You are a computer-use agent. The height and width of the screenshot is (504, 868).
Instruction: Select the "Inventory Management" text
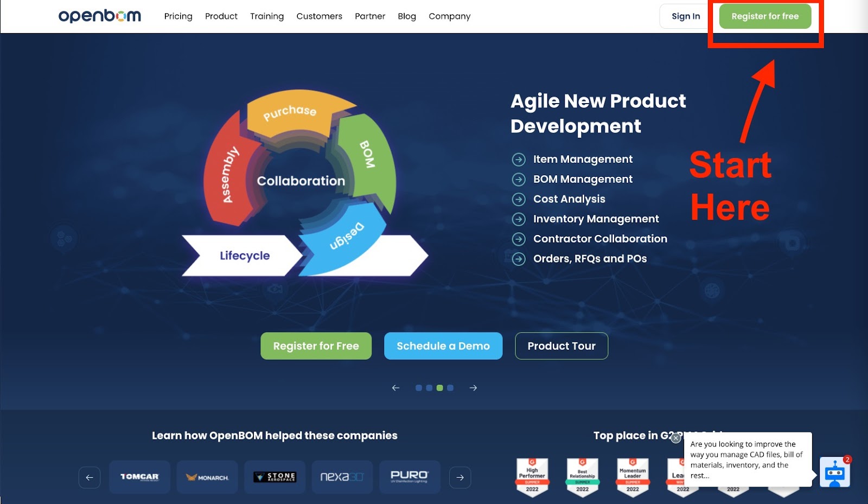(x=596, y=219)
